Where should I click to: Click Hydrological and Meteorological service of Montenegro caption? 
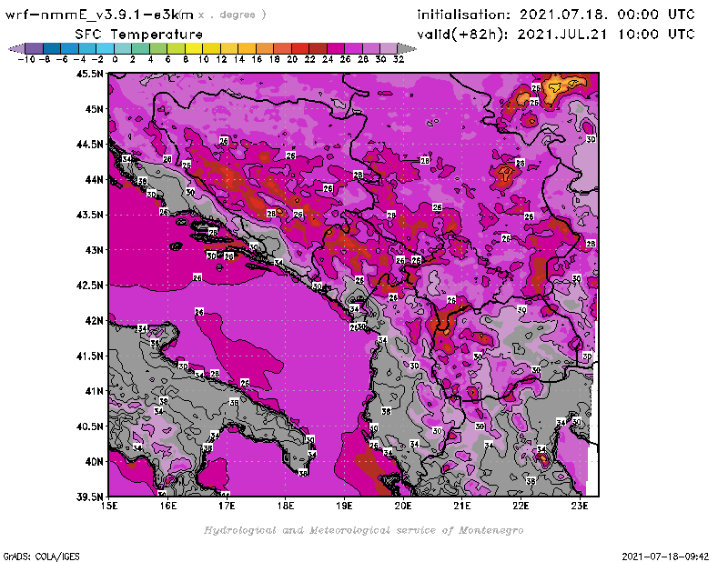363,530
